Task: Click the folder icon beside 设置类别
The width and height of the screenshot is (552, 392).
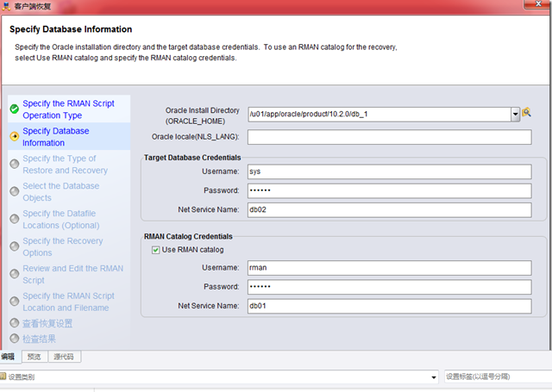Action: (3, 376)
